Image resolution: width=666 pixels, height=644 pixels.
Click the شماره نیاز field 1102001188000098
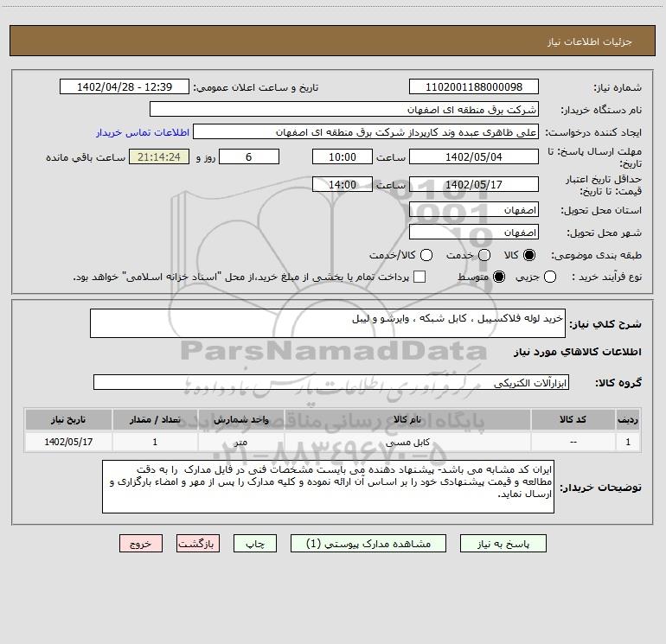[474, 86]
